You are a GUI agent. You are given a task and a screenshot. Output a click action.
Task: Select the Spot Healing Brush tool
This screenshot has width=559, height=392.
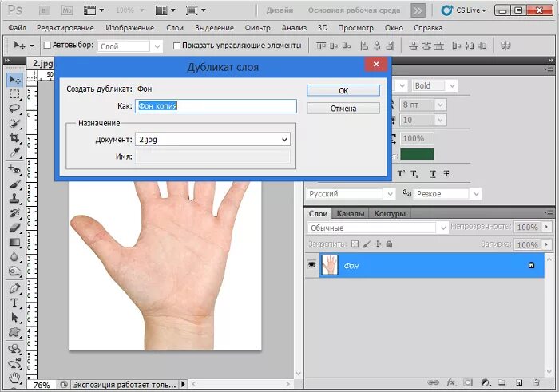14,169
